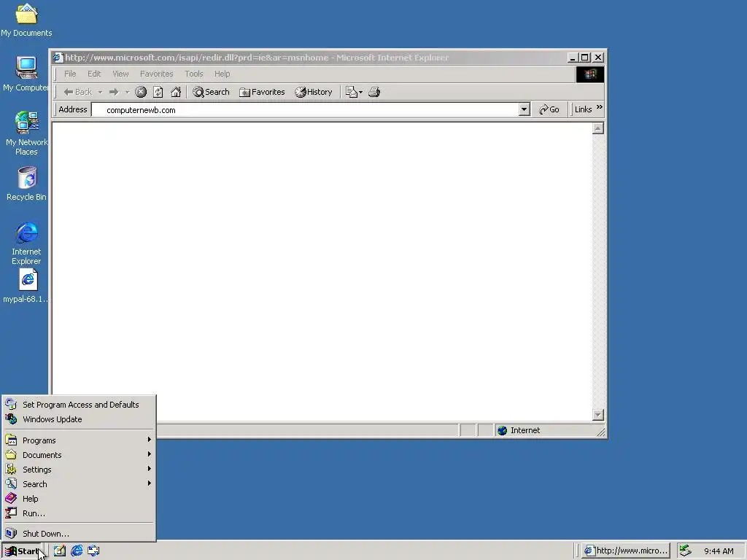The height and width of the screenshot is (560, 747).
Task: Click the system tray network icon
Action: tap(686, 551)
